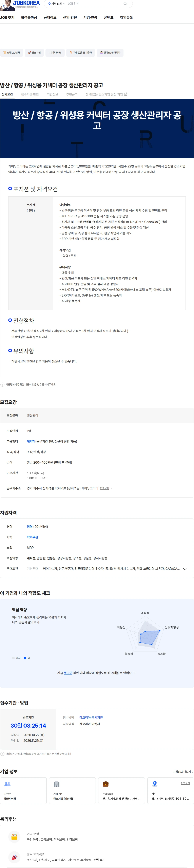Viewport: 194px width, 868px height.
Task: Open the 공채정보 menu
Action: coord(50,18)
